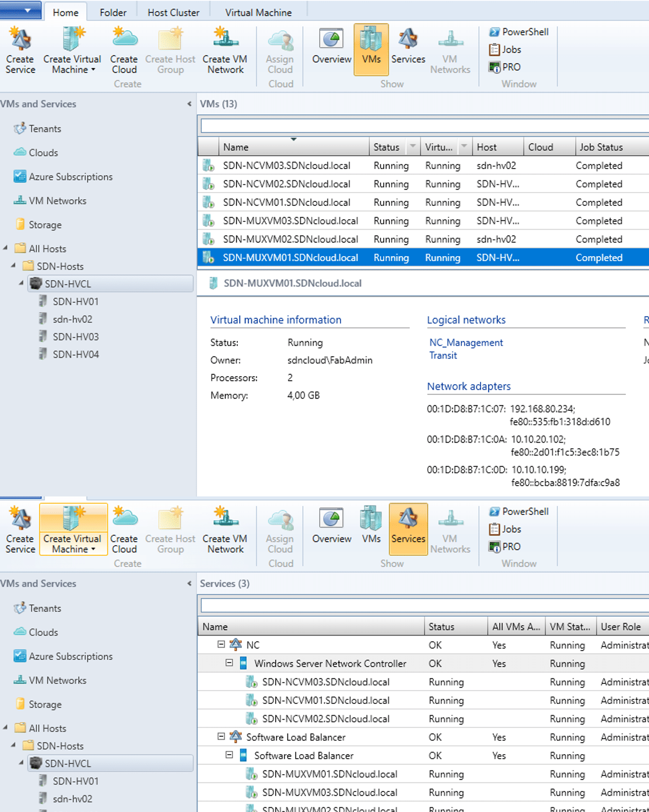Click Create Service in the top ribbon

click(x=20, y=51)
